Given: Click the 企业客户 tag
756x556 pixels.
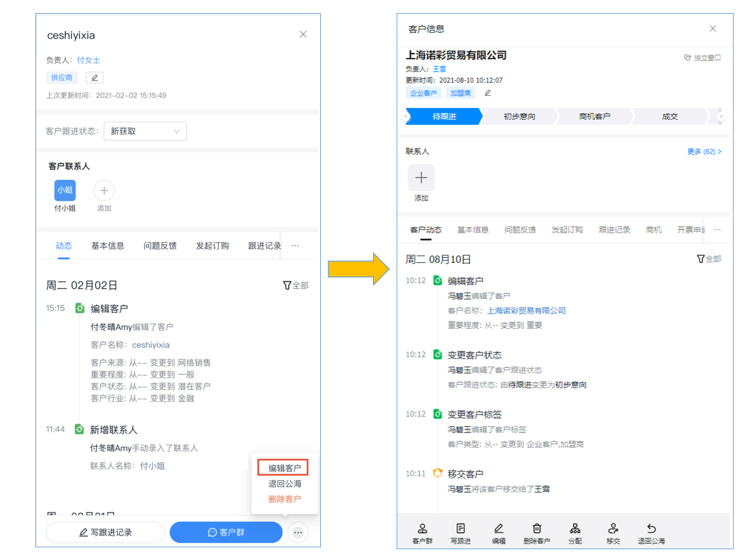Looking at the screenshot, I should coord(423,93).
